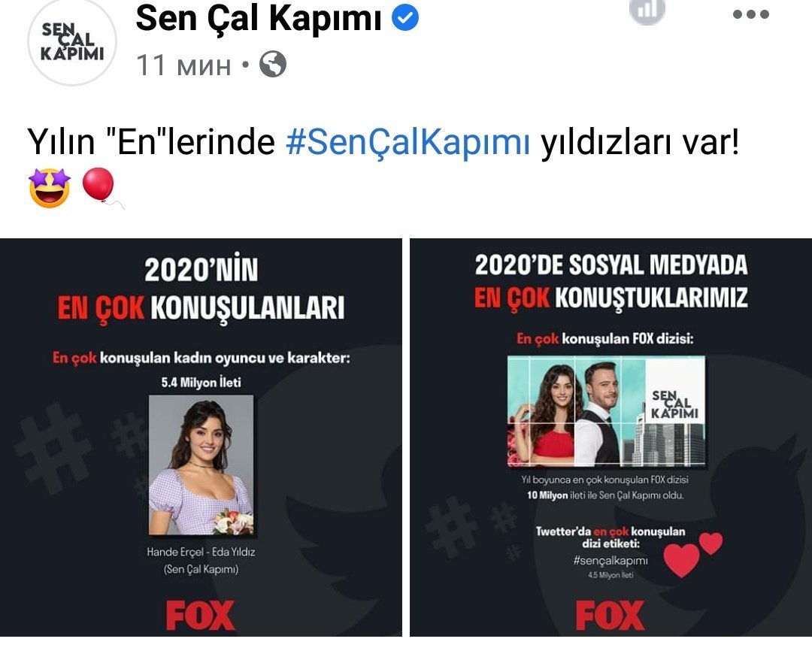Click the Sen Çal Kapımı series poster
This screenshot has height=666, width=812.
[606, 411]
